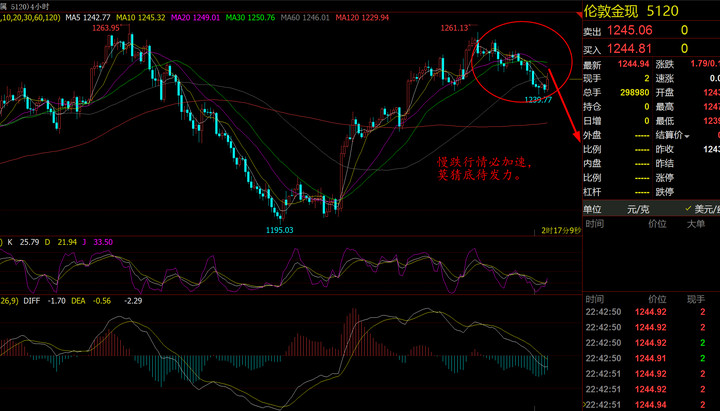Click the 卖出 sell price 1245.06
Image resolution: width=720 pixels, height=411 pixels.
coord(630,31)
